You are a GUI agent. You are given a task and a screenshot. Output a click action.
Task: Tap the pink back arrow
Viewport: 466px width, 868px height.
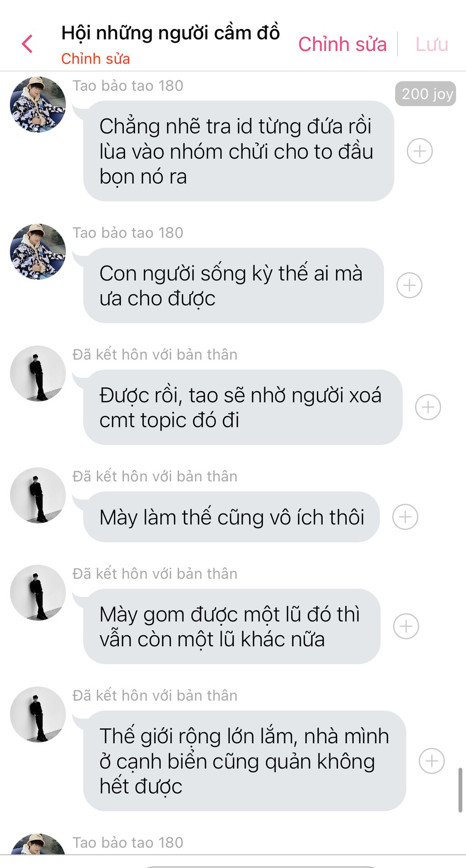(x=27, y=44)
